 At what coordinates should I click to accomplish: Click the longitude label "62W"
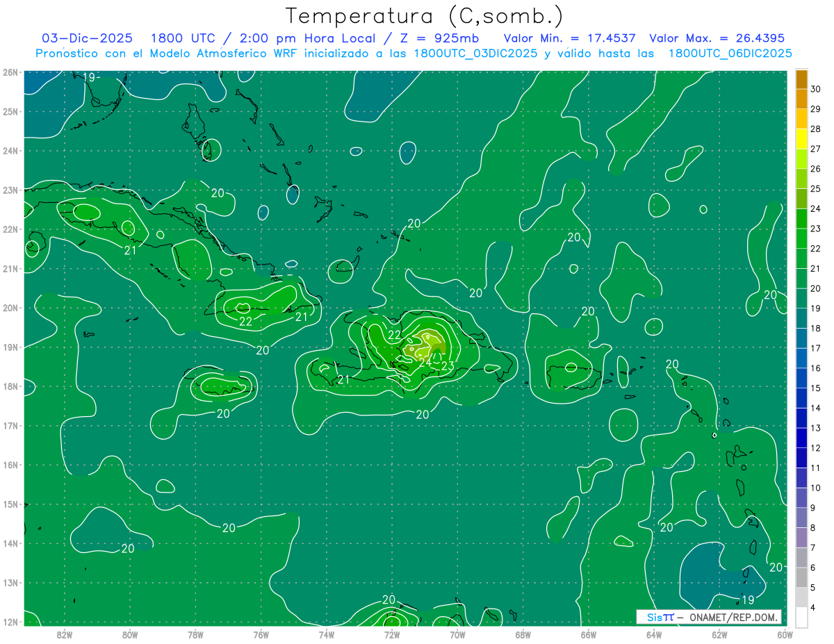719,634
